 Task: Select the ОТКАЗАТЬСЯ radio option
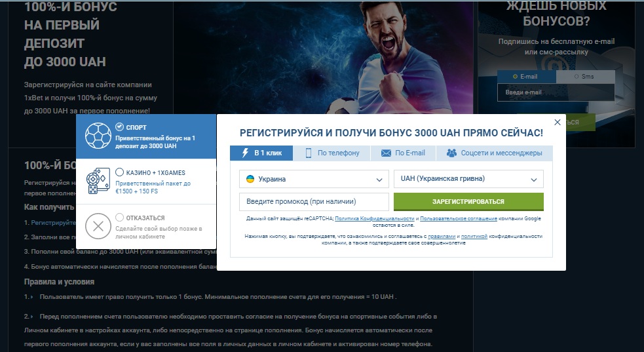coord(119,217)
